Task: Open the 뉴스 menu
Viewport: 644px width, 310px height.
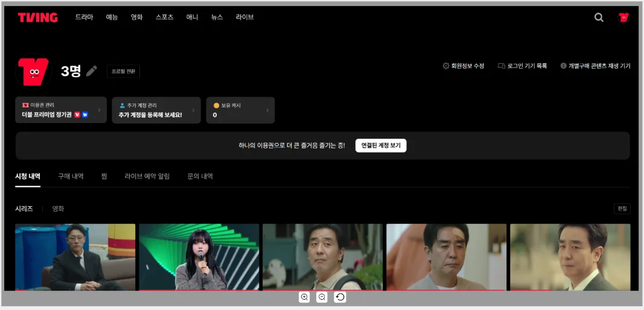Action: point(217,17)
